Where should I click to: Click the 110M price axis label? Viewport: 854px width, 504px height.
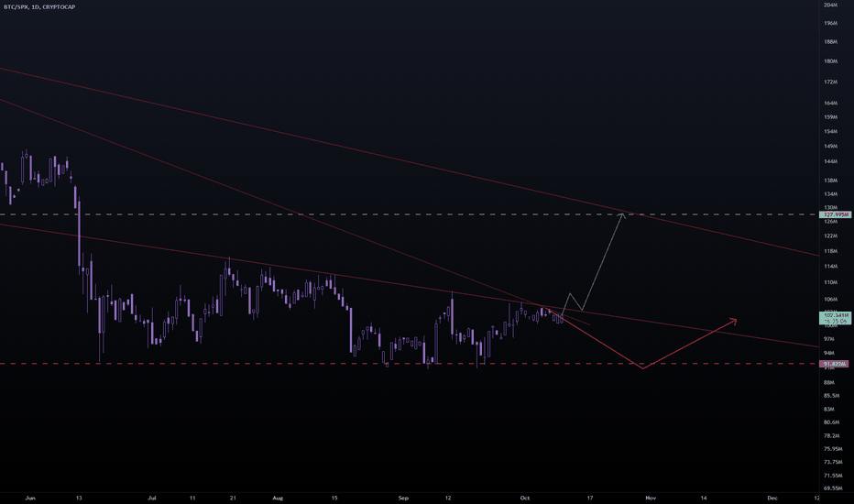[x=830, y=283]
